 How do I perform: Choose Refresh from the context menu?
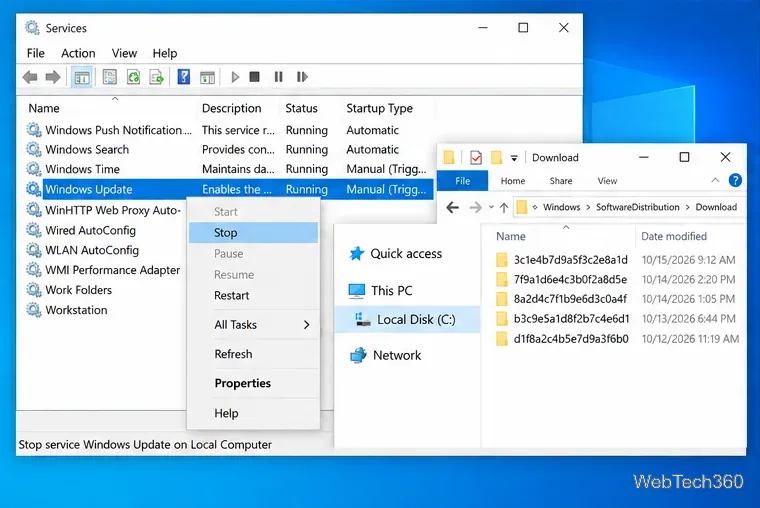[x=253, y=354]
